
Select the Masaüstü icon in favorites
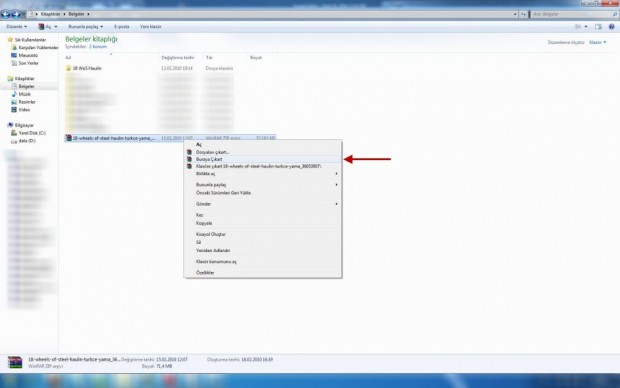click(x=14, y=55)
